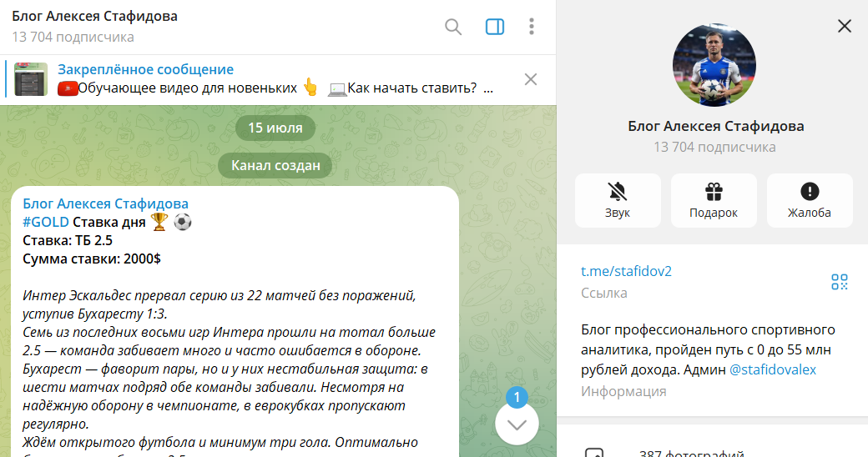Click the pinned message thumbnail image
Screen dimensions: 868x457
point(31,79)
